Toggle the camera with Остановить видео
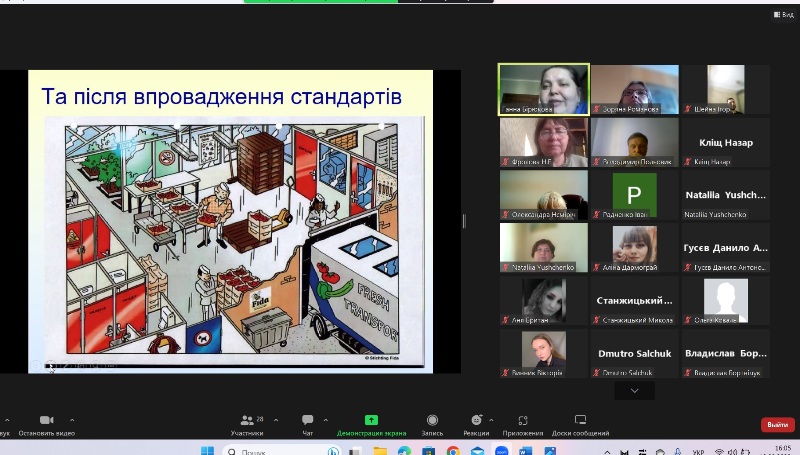The height and width of the screenshot is (455, 800). (46, 424)
